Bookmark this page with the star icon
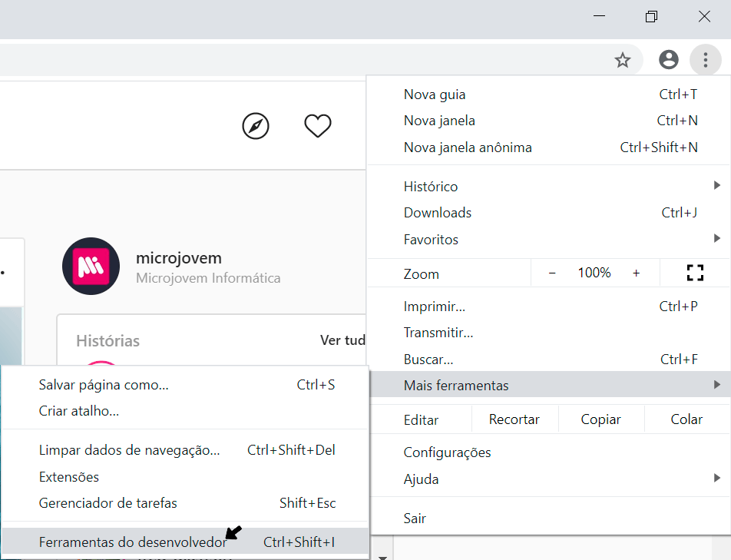The height and width of the screenshot is (560, 731). click(x=623, y=60)
